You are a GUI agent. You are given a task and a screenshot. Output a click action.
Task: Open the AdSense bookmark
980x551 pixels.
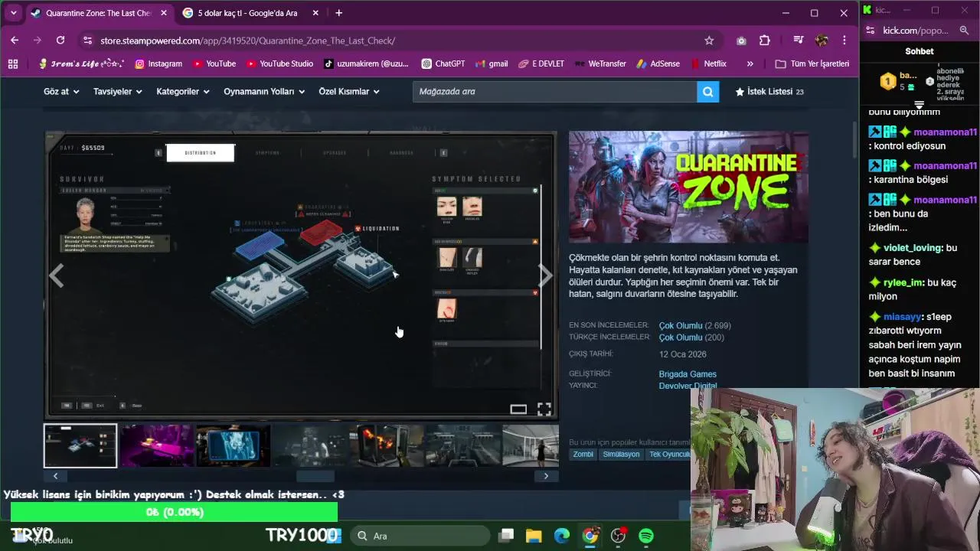658,64
